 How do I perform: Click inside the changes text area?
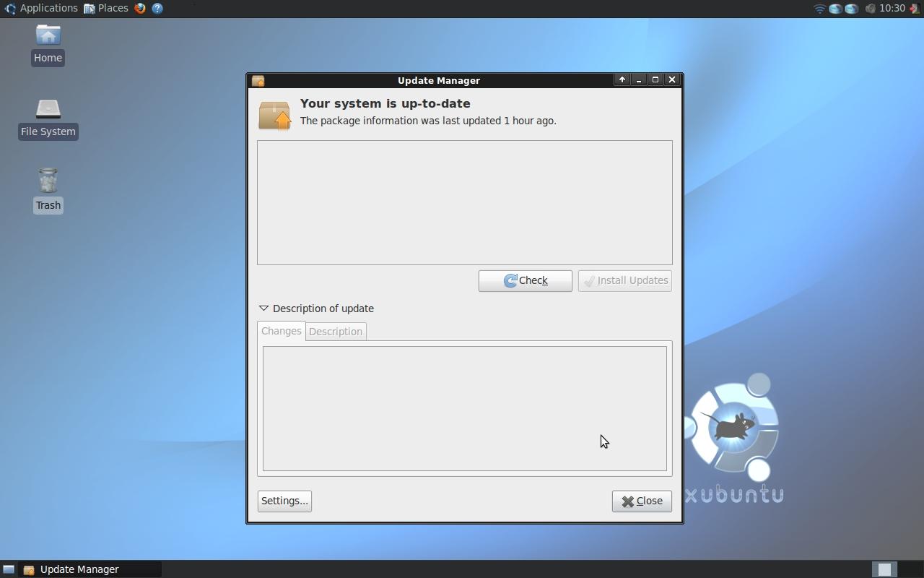(x=465, y=408)
